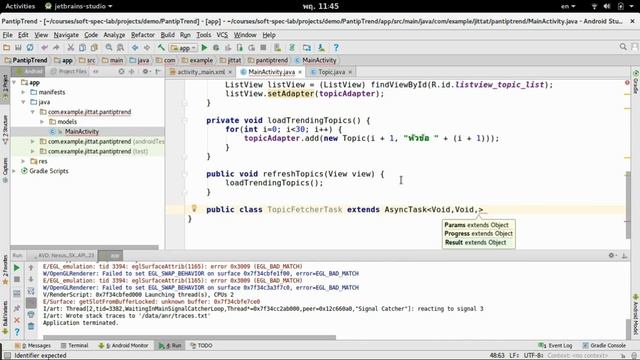Open the en language indicator

[568, 6]
